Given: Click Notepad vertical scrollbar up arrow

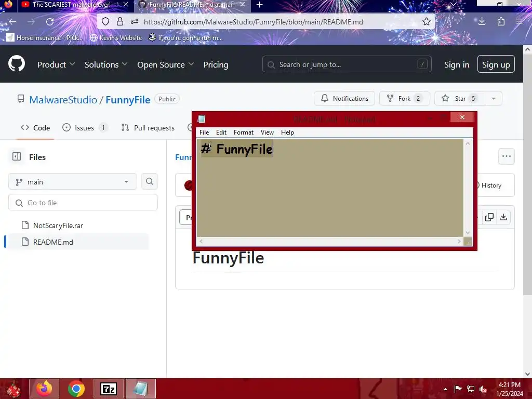Looking at the screenshot, I should tap(468, 143).
